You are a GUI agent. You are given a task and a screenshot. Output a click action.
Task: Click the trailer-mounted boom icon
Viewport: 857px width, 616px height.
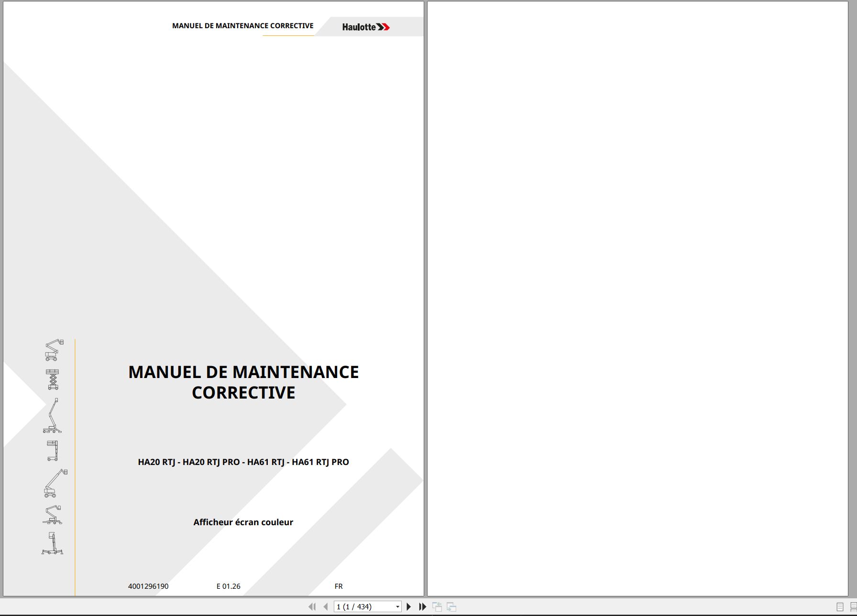[x=53, y=515]
